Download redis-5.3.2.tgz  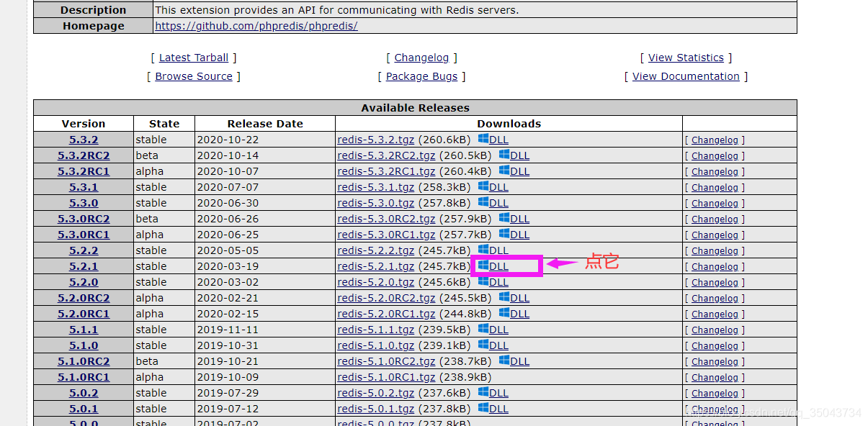pos(376,140)
